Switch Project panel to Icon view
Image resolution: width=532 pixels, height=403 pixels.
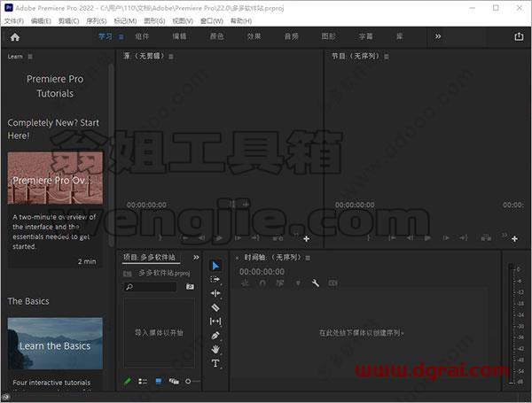coord(159,382)
